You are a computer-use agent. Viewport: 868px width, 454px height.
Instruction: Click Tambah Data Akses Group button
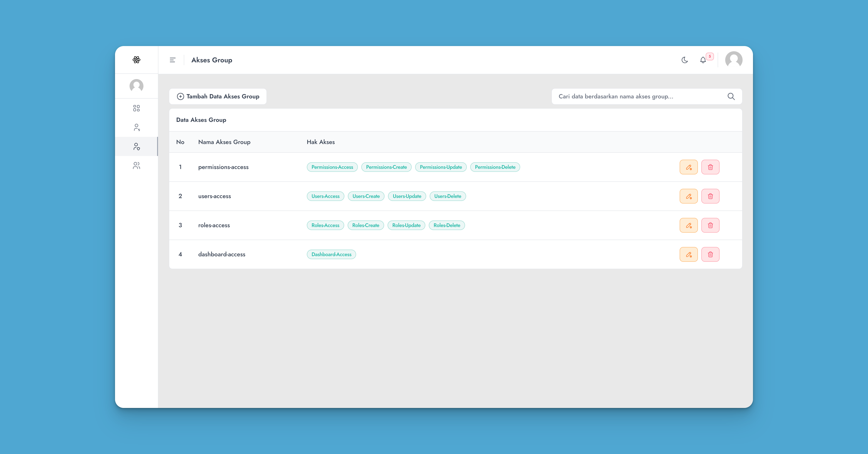218,96
